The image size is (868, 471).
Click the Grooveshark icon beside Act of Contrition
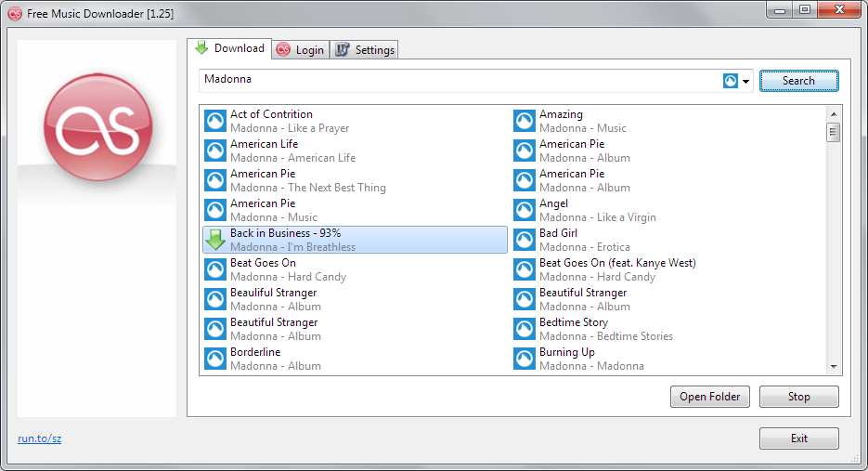tap(215, 121)
